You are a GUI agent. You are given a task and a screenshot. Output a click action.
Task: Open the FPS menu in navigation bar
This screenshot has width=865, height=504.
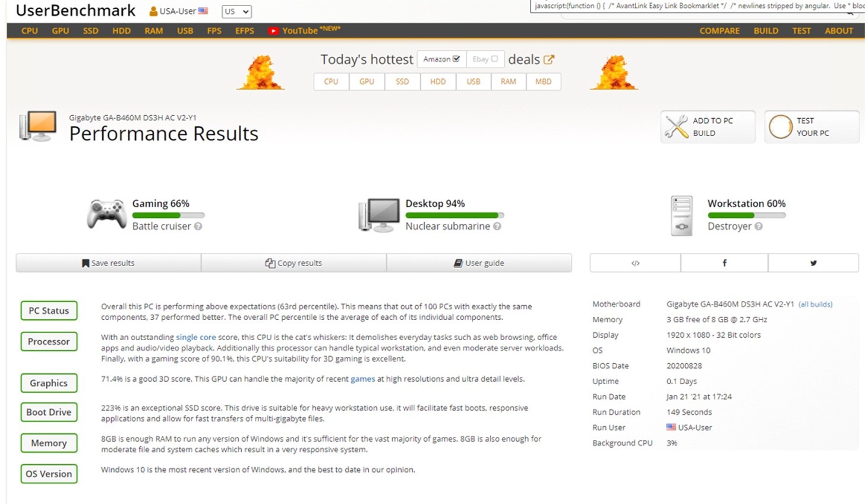[214, 31]
